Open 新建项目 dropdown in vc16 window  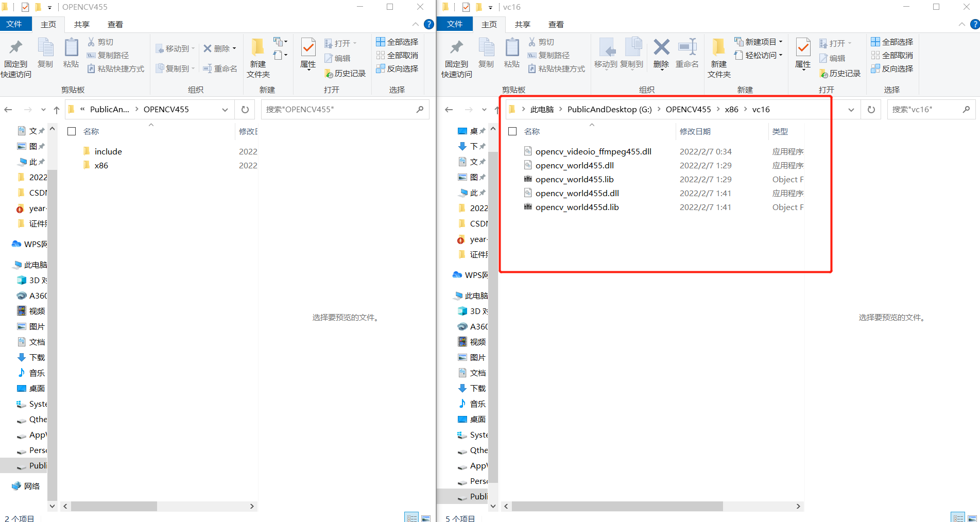(x=781, y=42)
